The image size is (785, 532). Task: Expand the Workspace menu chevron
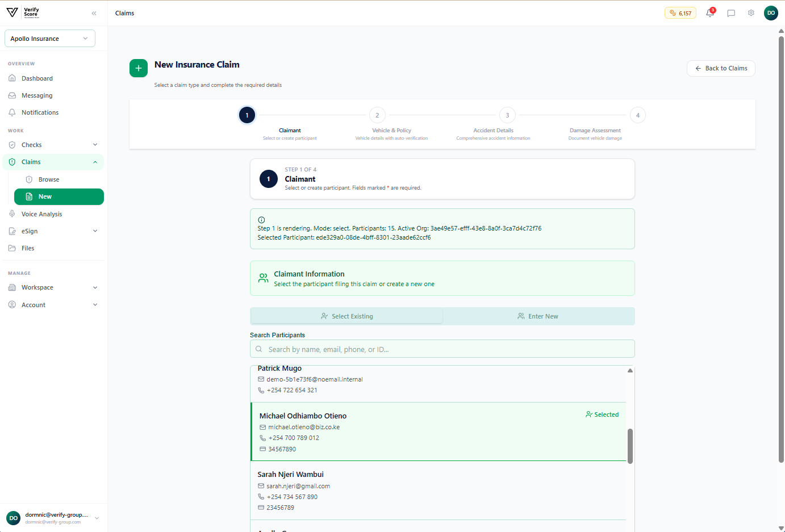tap(95, 287)
